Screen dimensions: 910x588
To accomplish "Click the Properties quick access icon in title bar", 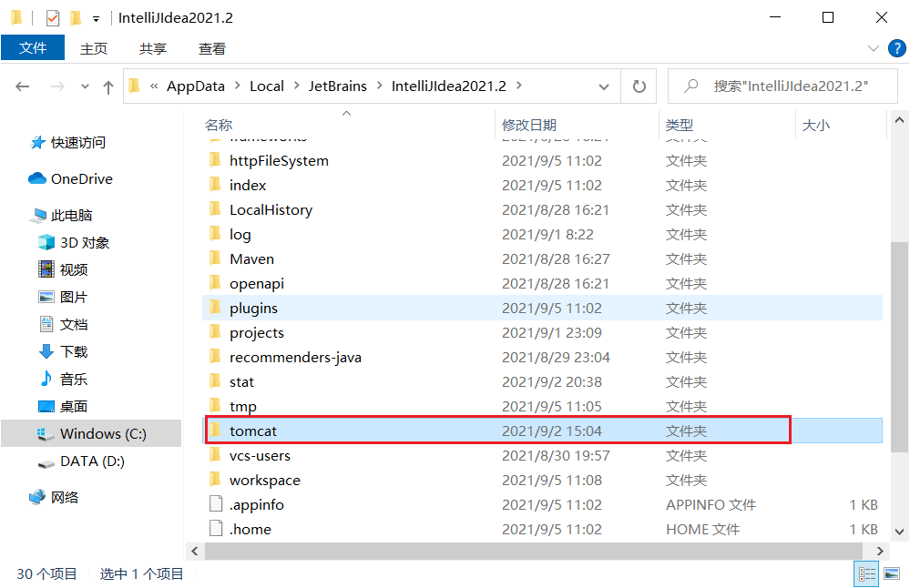I will click(x=53, y=18).
